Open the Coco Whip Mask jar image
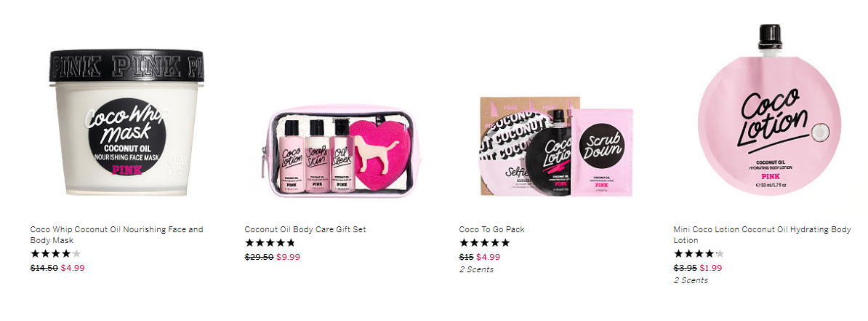This screenshot has width=868, height=321. point(126,122)
